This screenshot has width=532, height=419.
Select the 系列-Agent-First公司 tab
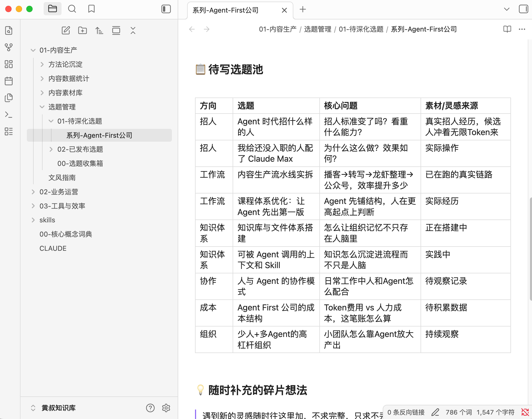pyautogui.click(x=226, y=10)
